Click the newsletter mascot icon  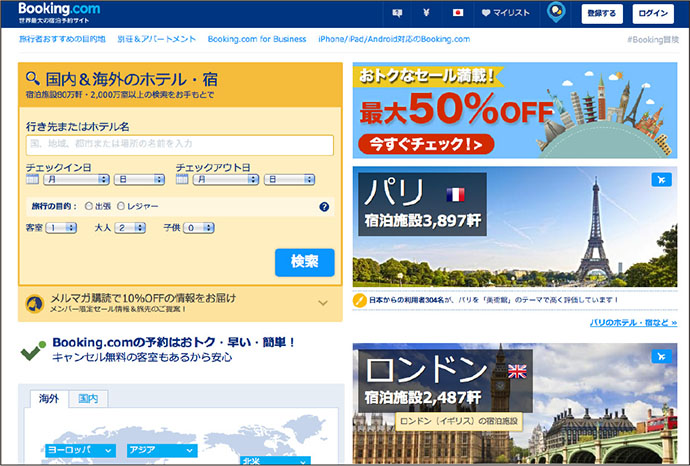tap(35, 303)
